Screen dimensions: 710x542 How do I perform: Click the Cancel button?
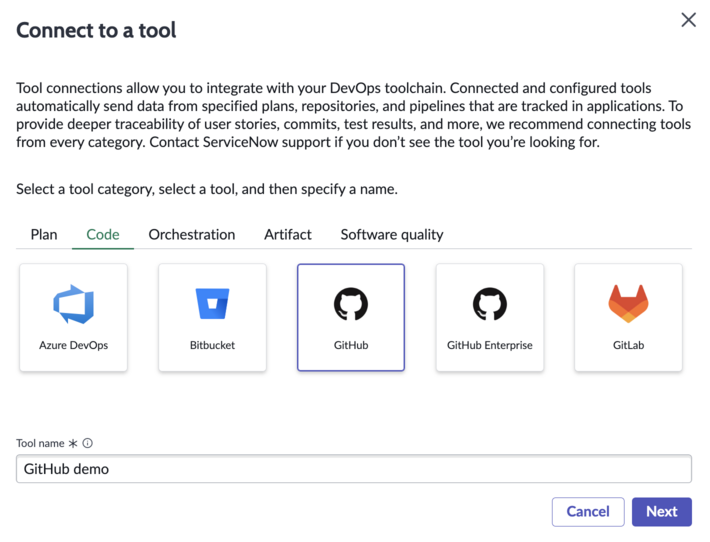(x=588, y=512)
